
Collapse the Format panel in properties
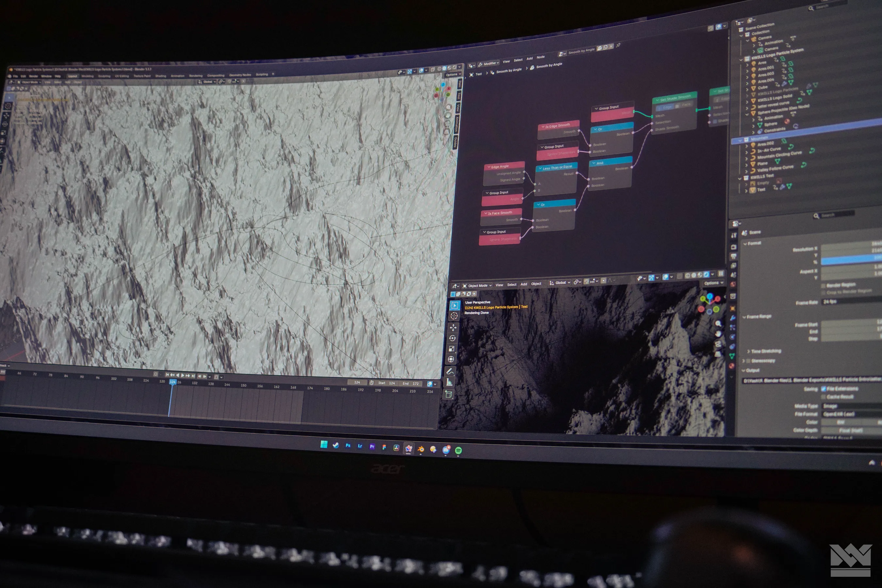(x=745, y=244)
